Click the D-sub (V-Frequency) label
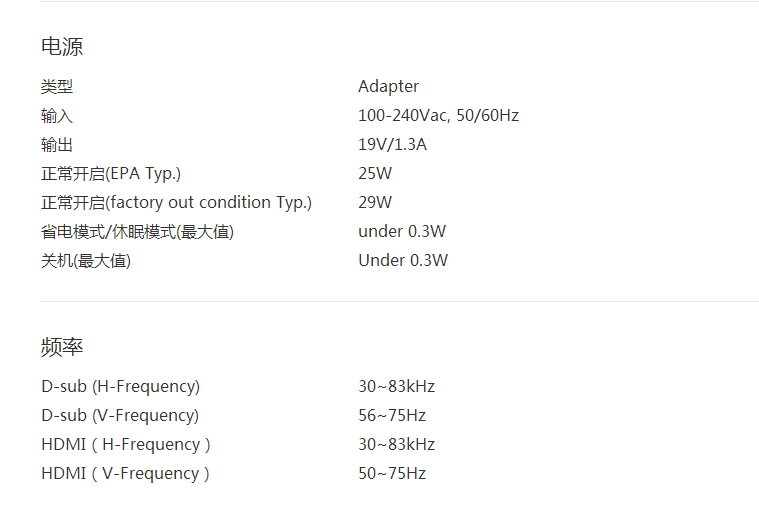 120,415
